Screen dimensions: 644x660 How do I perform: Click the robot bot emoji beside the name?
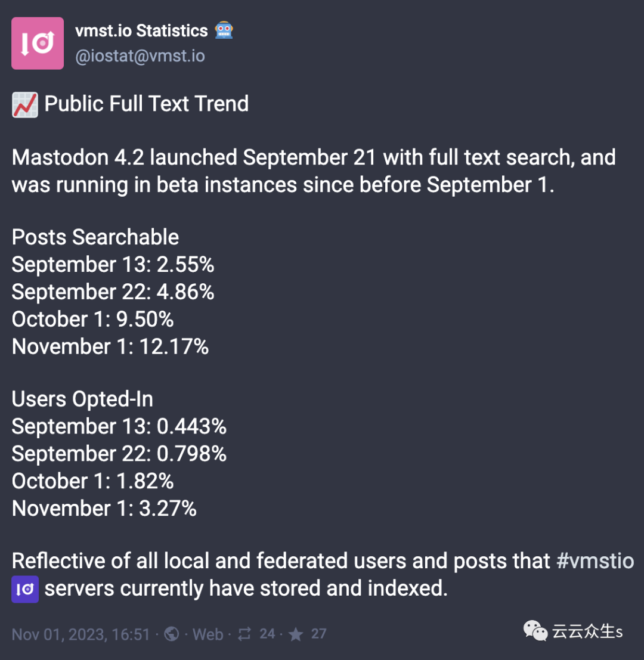pyautogui.click(x=224, y=30)
